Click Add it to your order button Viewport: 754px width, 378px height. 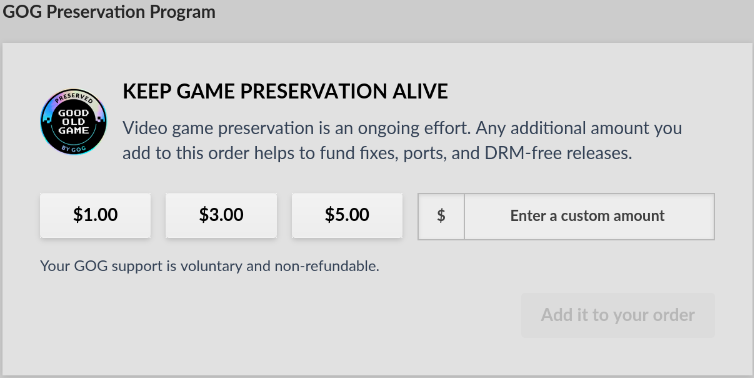click(x=618, y=315)
